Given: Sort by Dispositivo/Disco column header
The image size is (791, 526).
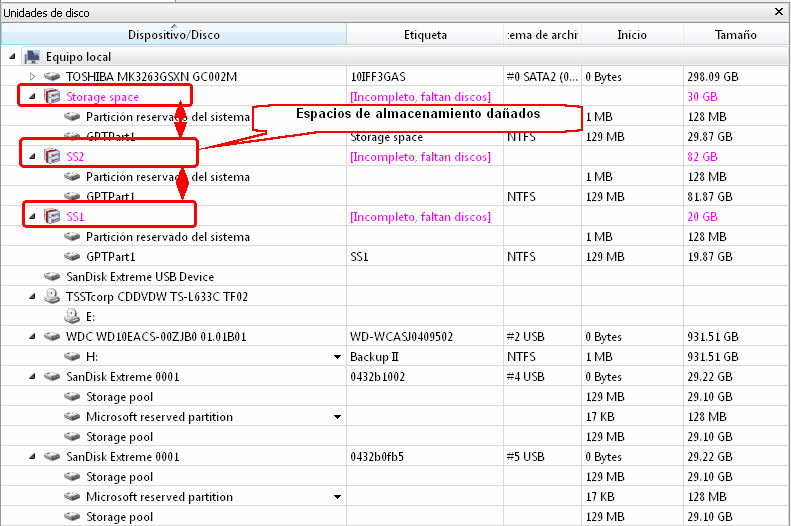Looking at the screenshot, I should [x=174, y=35].
